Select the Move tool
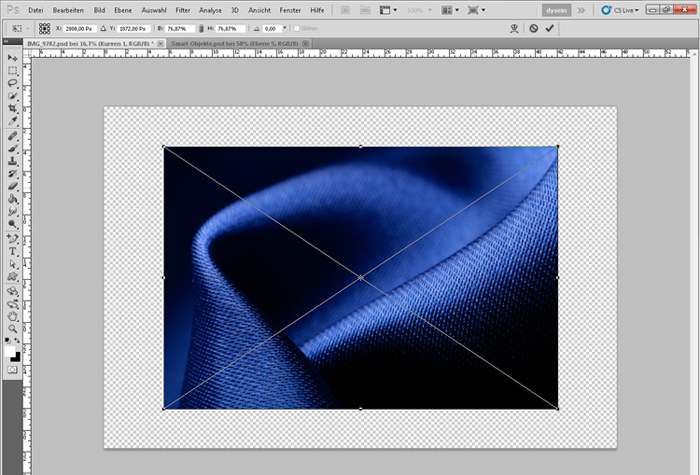Screen dimensions: 700x475 pyautogui.click(x=13, y=59)
